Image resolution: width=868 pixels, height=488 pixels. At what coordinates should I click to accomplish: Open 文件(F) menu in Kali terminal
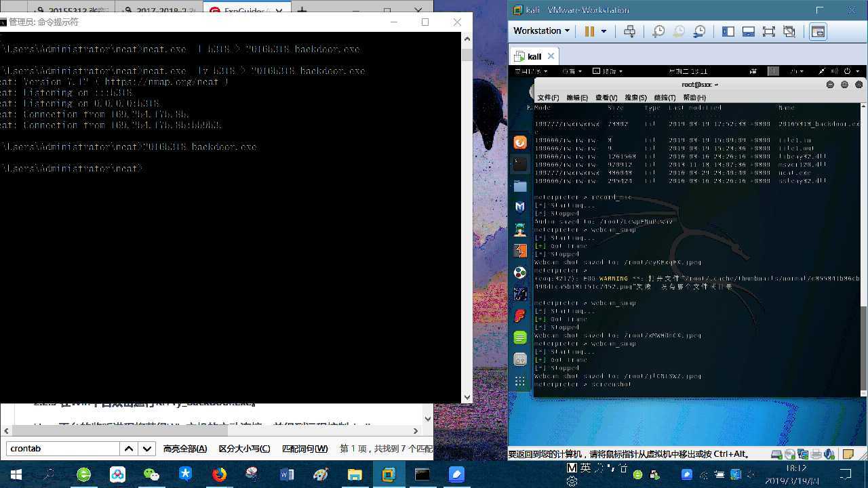coord(548,98)
